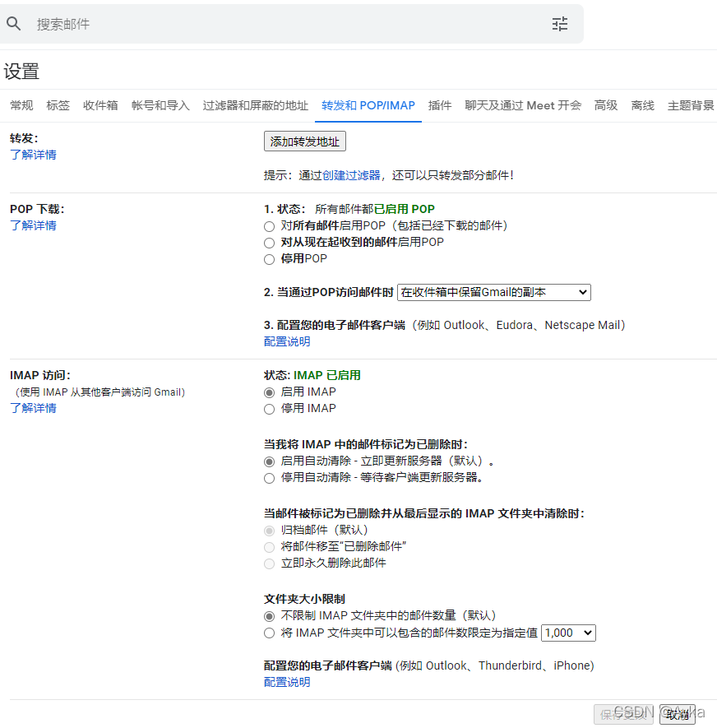Open 了解详情 link under IMAP 访问

pos(33,408)
